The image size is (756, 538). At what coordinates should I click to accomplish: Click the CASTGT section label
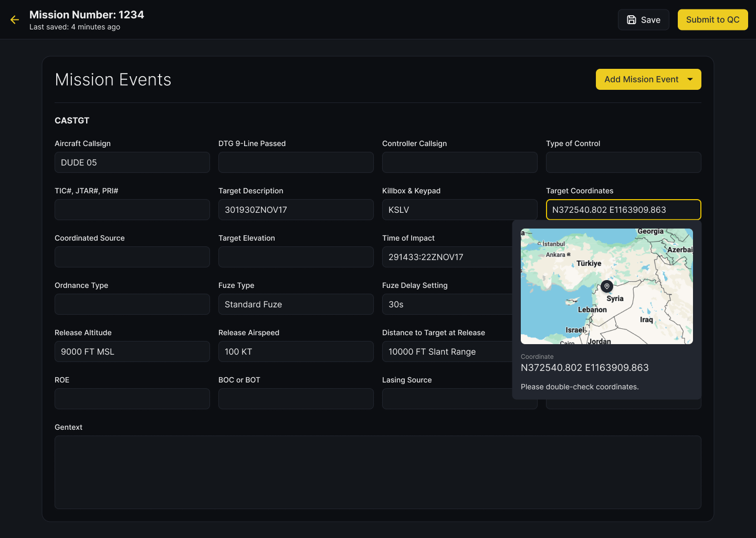tap(72, 120)
